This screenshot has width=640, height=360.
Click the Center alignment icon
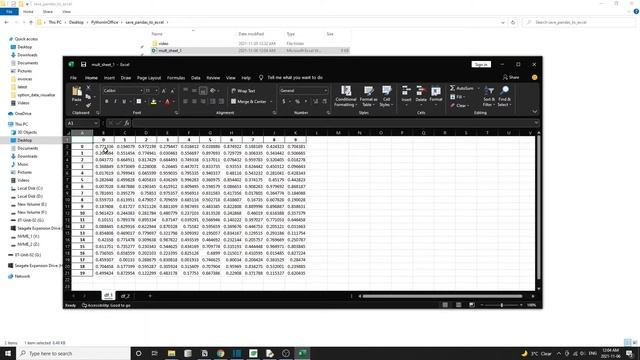[x=194, y=101]
